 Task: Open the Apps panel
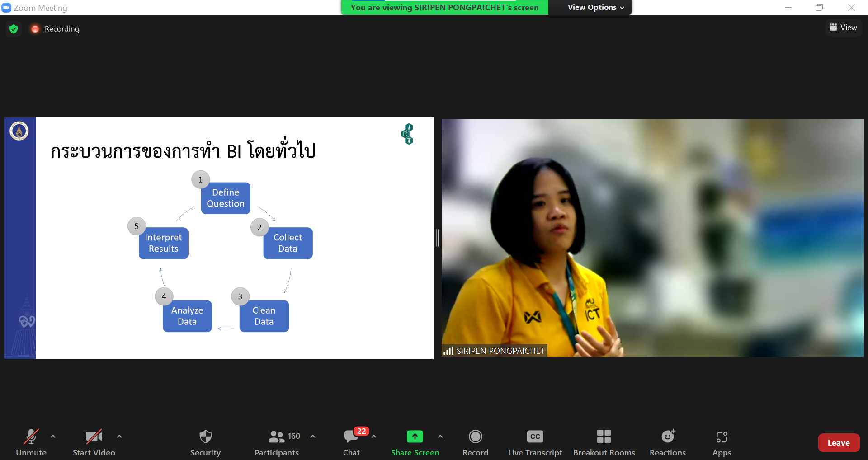[x=722, y=442]
